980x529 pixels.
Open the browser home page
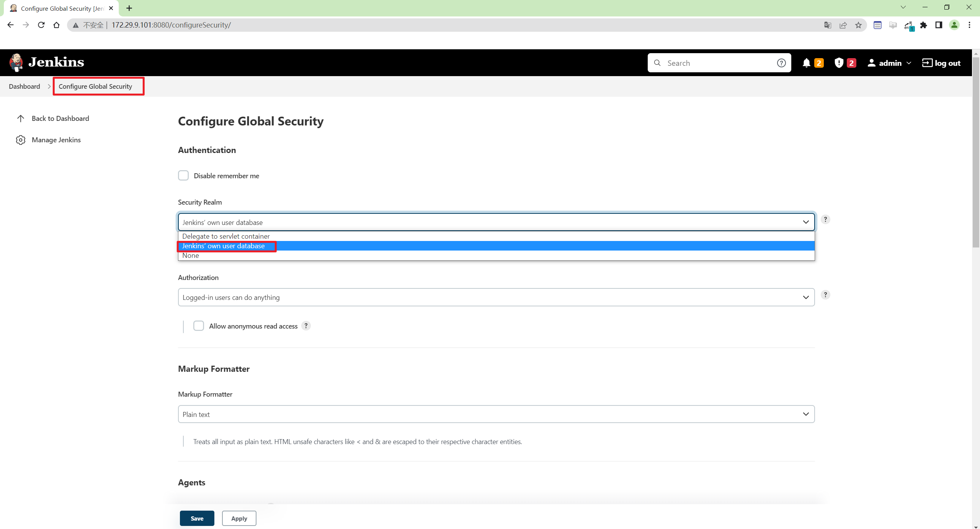pos(56,25)
